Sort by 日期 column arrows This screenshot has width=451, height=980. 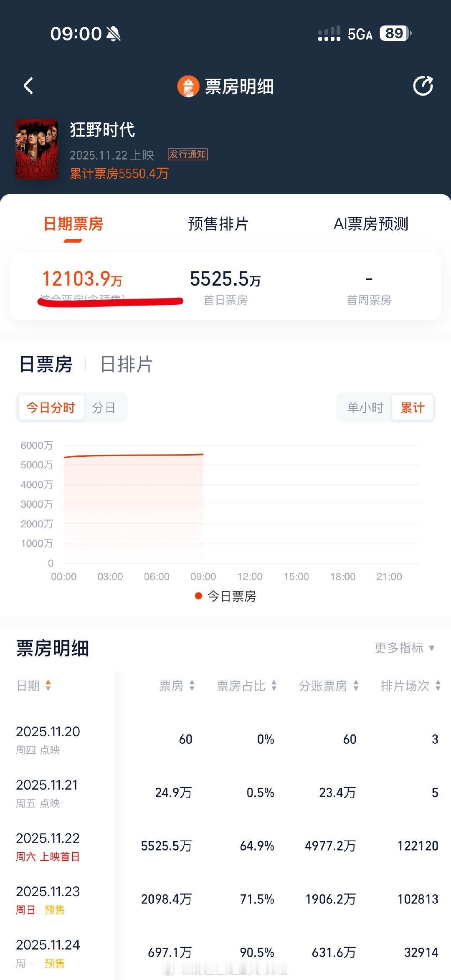click(x=48, y=685)
